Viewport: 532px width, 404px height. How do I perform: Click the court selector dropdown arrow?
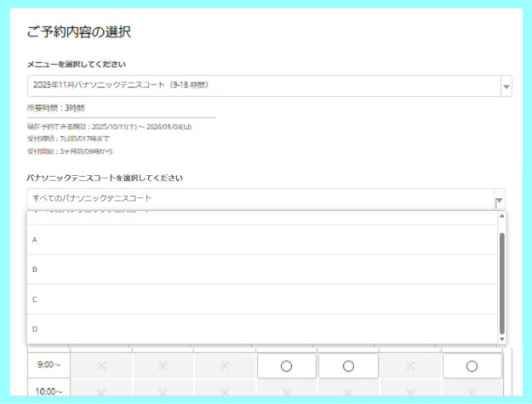tap(500, 200)
